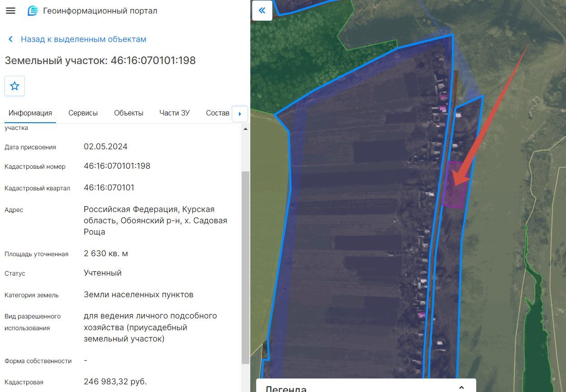Screen dimensions: 566x392
Task: Add parcel to favorites with star icon
Action: pos(14,86)
